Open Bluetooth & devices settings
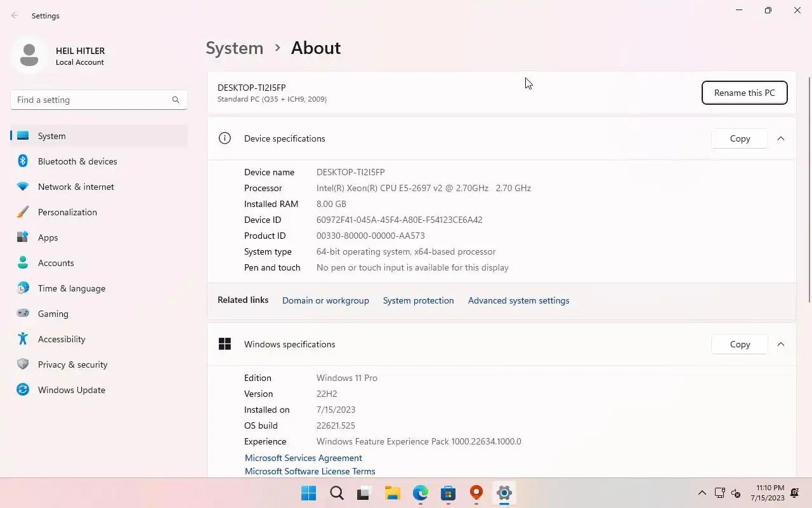Viewport: 812px width, 508px height. click(99, 161)
